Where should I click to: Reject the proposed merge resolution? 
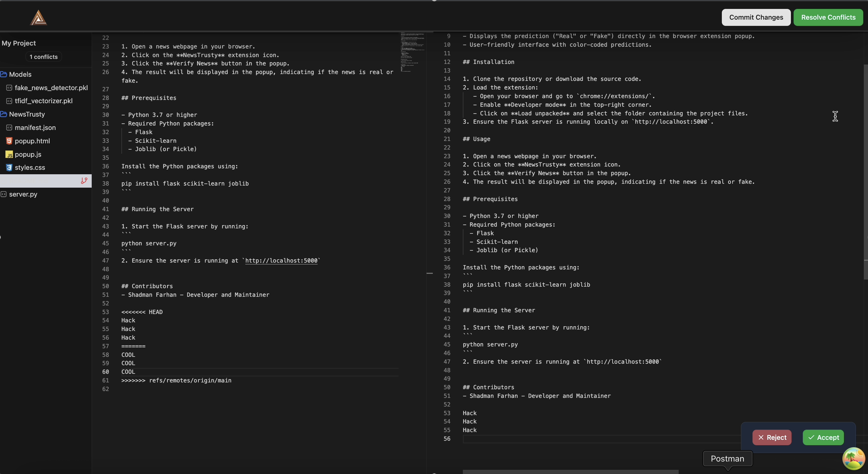[x=772, y=437]
